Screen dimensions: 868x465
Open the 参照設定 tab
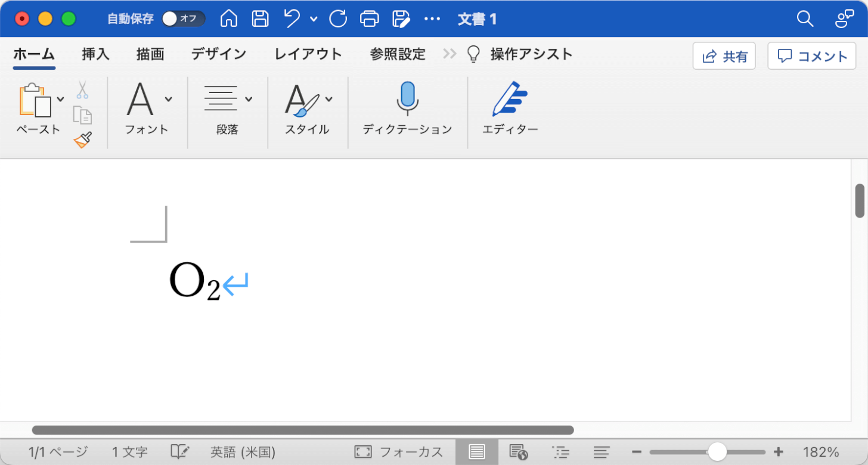tap(398, 55)
